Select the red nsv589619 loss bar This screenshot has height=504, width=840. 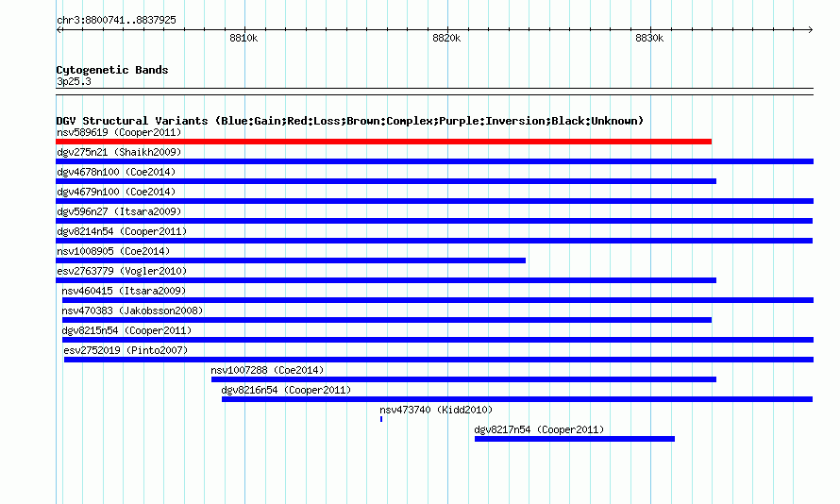pyautogui.click(x=383, y=142)
